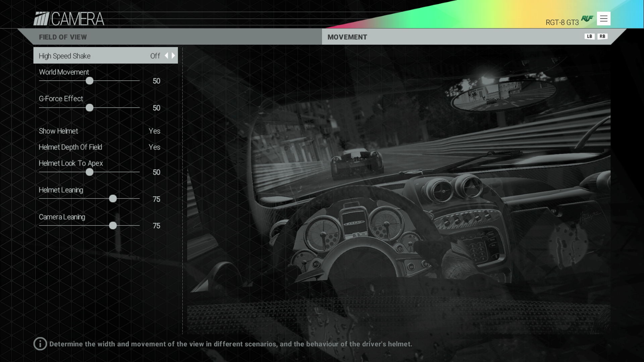Click Helmet Leaning slider handle
Viewport: 644px width, 362px height.
[x=113, y=199]
